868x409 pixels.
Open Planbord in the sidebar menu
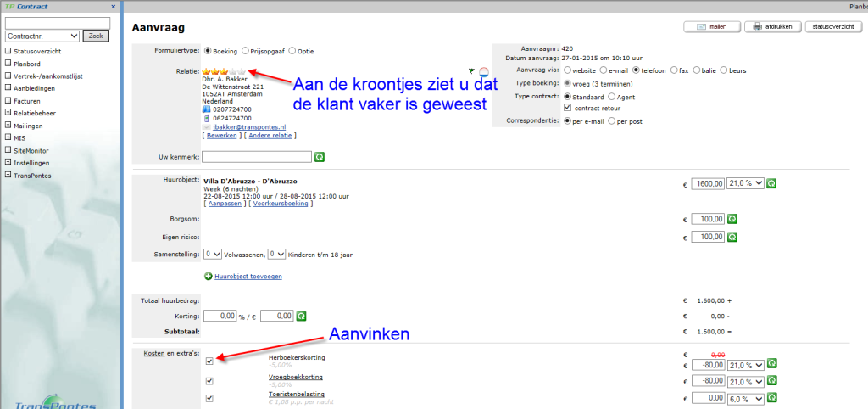tap(26, 64)
